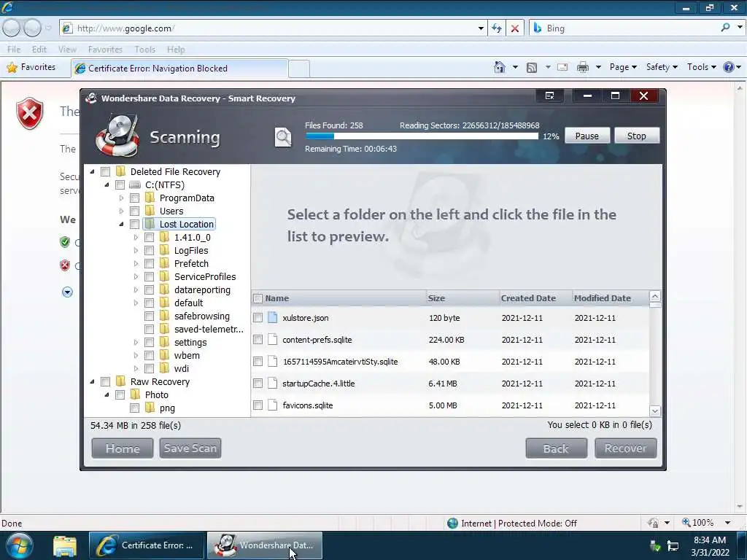The height and width of the screenshot is (560, 747).
Task: Click the Wondershare Back button
Action: click(x=556, y=448)
